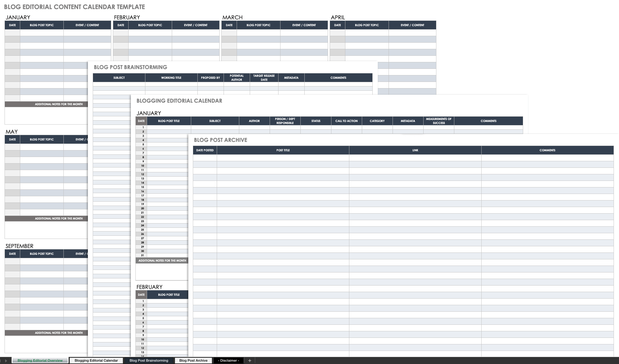The image size is (619, 364).
Task: Click the PROPOSED BY column header in Brainstorming
Action: click(x=210, y=78)
